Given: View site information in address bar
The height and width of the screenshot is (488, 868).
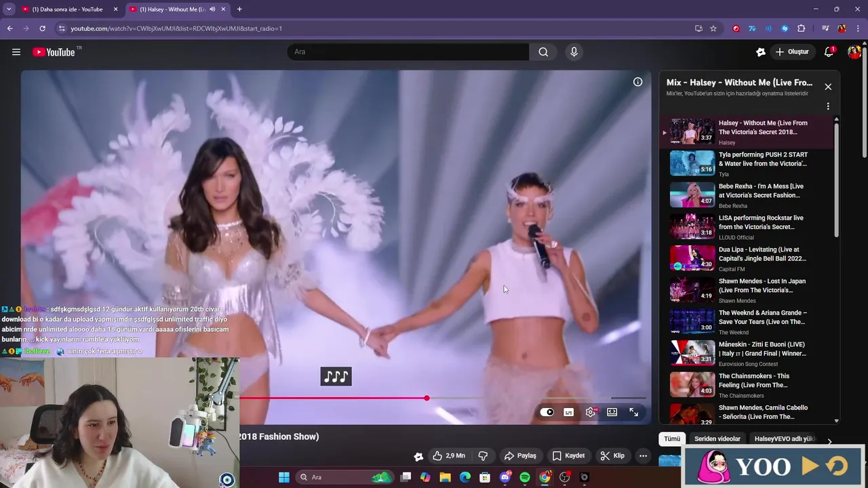Looking at the screenshot, I should [x=62, y=28].
